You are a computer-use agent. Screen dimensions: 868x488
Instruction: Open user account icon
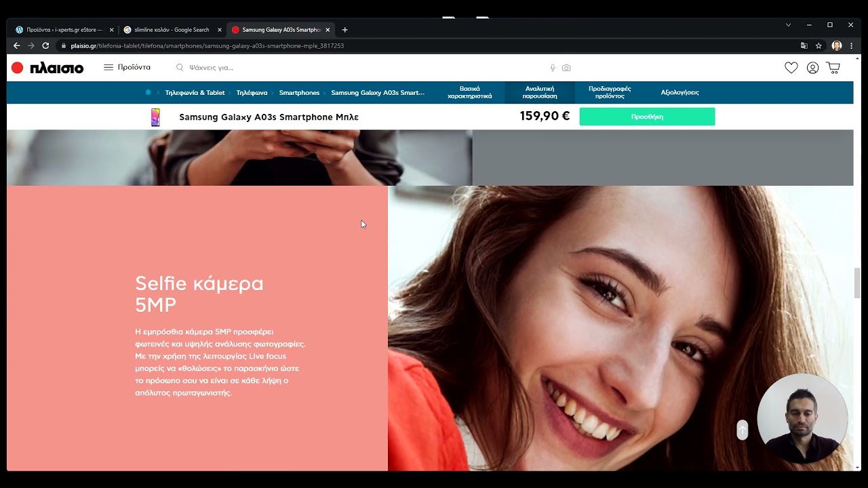(812, 68)
